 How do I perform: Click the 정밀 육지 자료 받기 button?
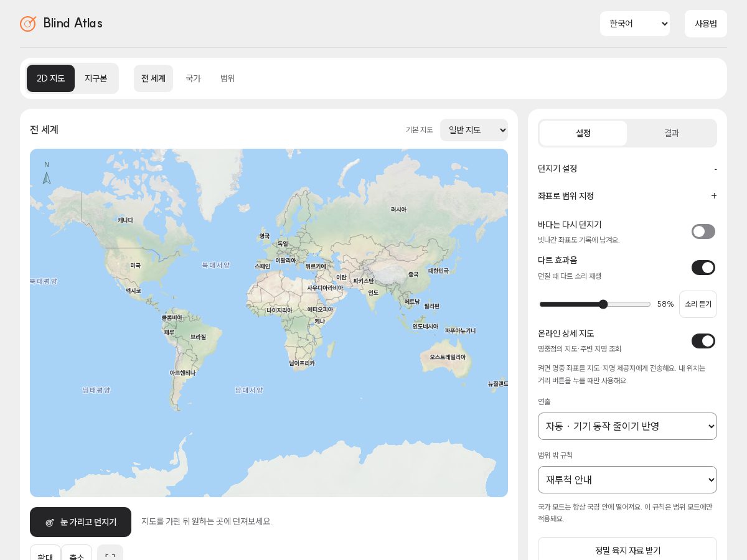pos(627,549)
